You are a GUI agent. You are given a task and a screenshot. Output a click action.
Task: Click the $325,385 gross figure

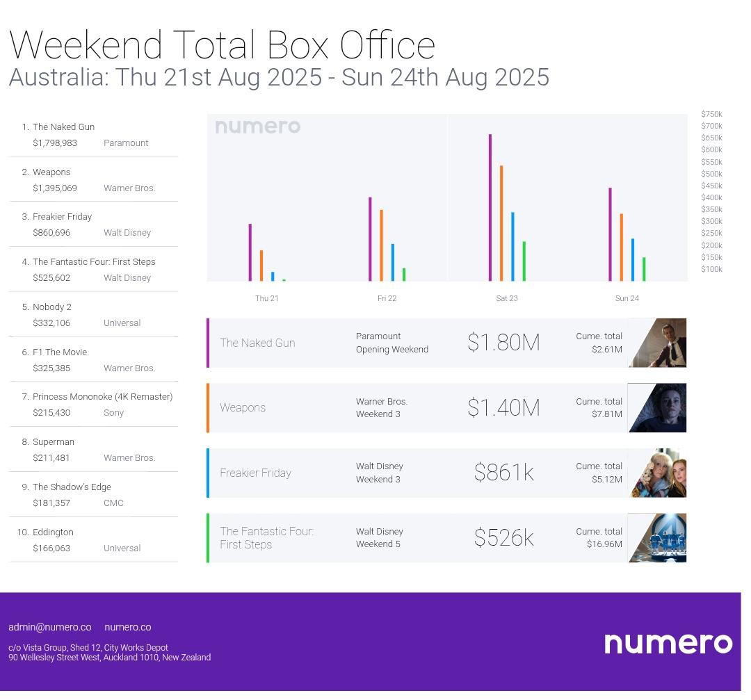click(51, 368)
